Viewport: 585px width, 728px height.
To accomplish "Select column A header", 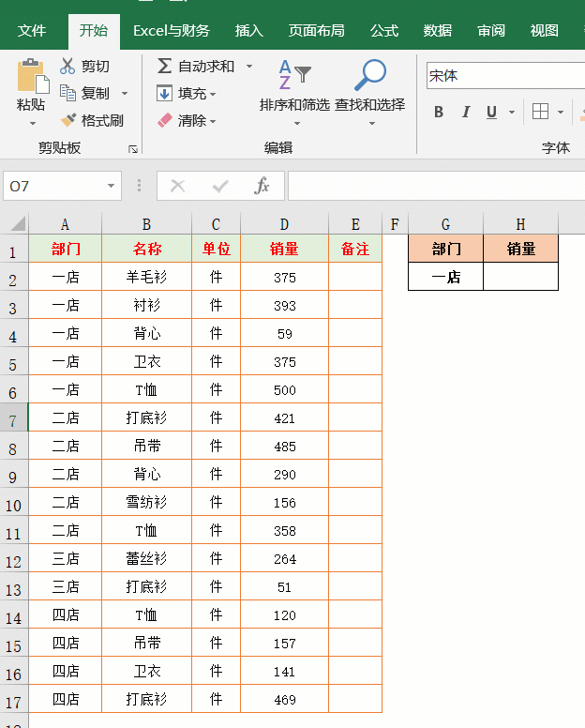I will tap(65, 224).
